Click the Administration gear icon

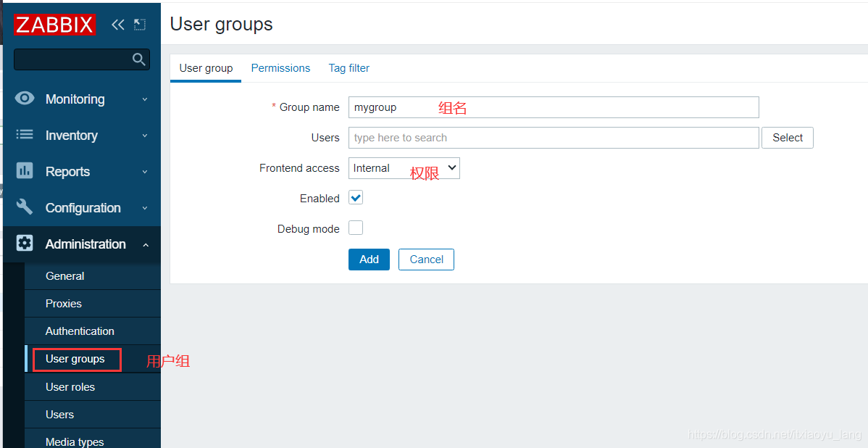pos(25,244)
